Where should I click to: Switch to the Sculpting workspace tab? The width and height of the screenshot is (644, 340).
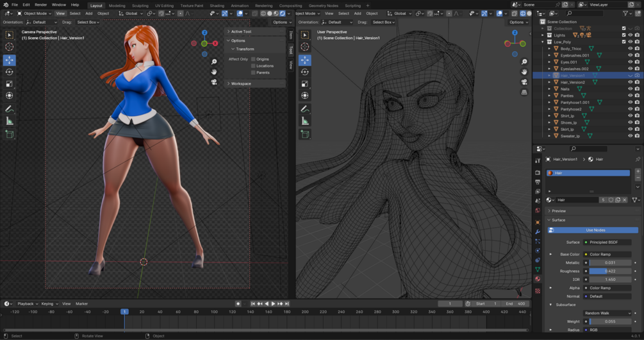coord(140,5)
